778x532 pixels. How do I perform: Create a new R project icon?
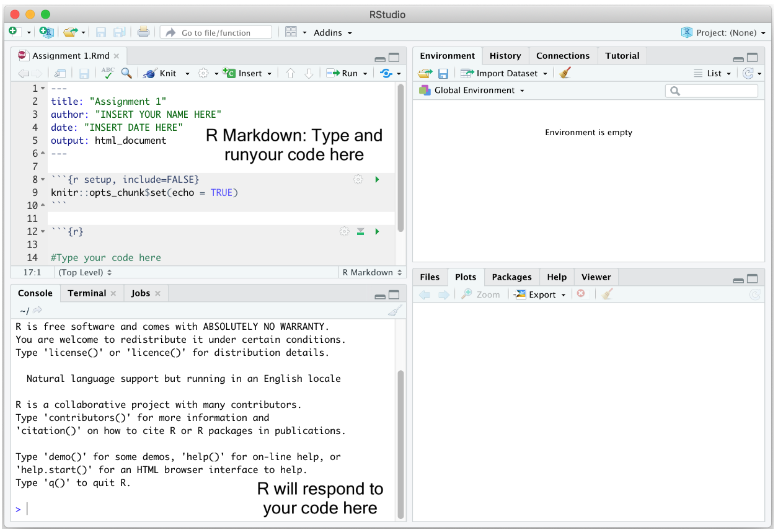[46, 32]
